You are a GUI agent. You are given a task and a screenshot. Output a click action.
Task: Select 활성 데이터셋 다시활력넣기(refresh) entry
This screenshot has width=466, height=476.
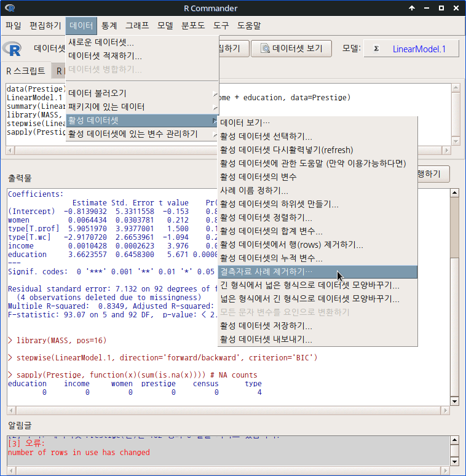(x=318, y=150)
